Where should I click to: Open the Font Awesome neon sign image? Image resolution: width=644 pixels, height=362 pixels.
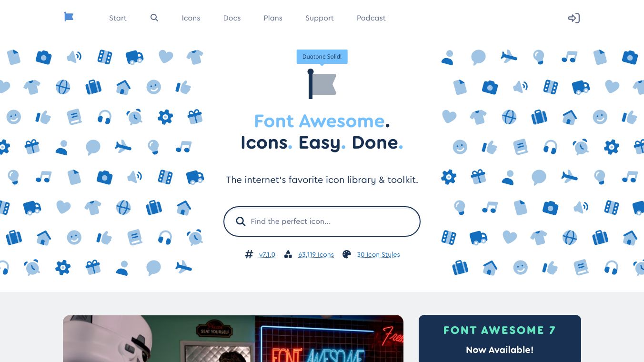(x=233, y=339)
